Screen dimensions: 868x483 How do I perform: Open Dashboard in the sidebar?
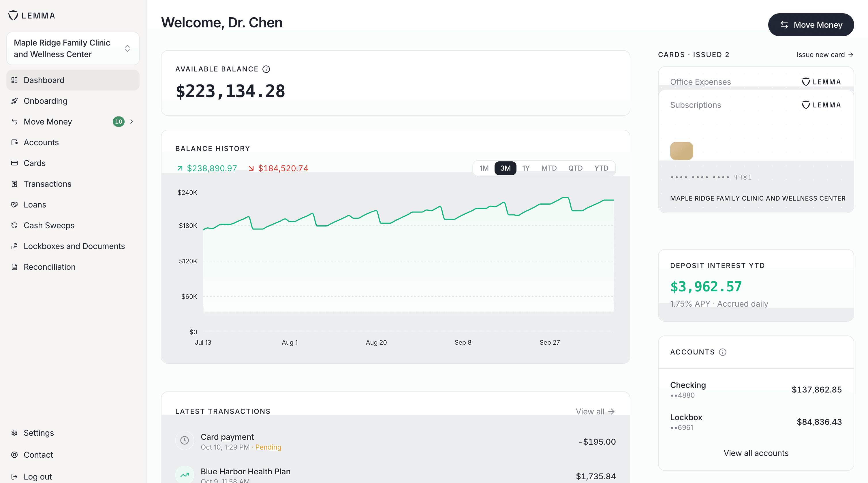tap(73, 80)
